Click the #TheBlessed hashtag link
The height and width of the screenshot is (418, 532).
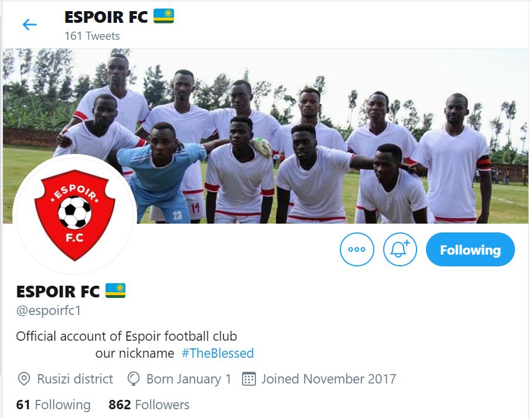pyautogui.click(x=217, y=353)
